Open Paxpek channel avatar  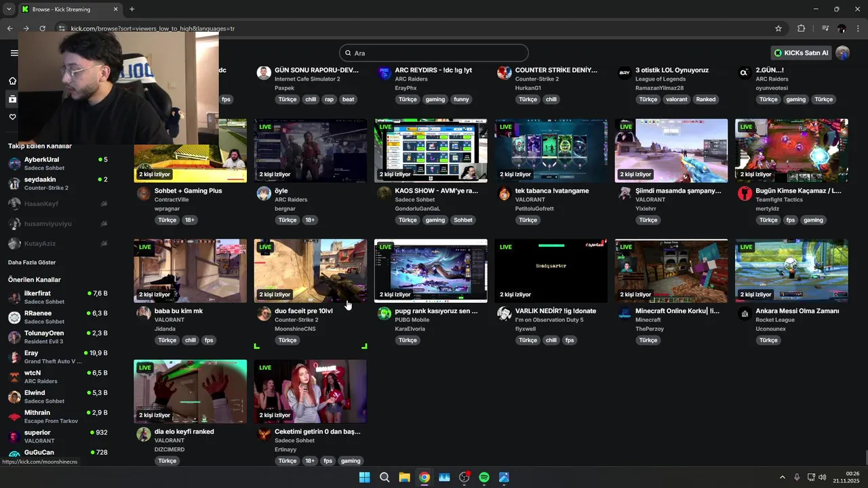[x=264, y=73]
